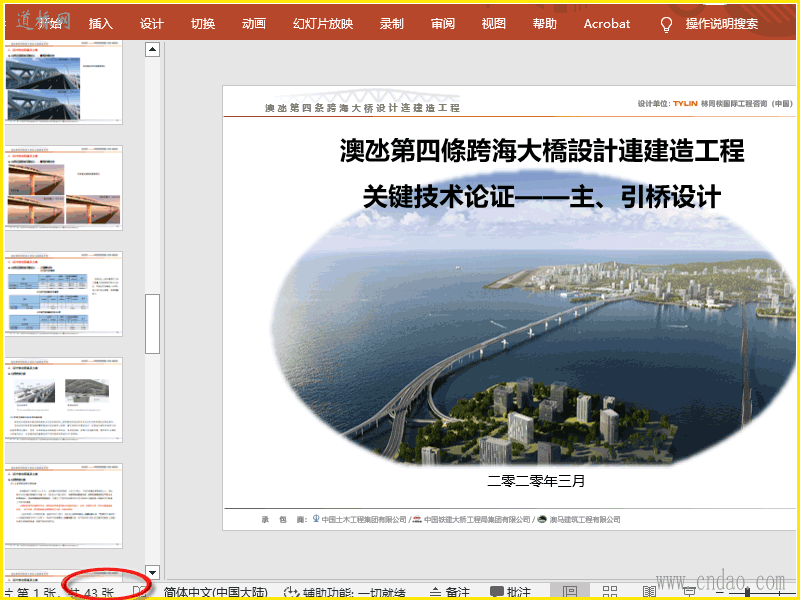Screen dimensions: 800x600
Task: Switch to the 动画 ribbon tab
Action: [x=254, y=23]
